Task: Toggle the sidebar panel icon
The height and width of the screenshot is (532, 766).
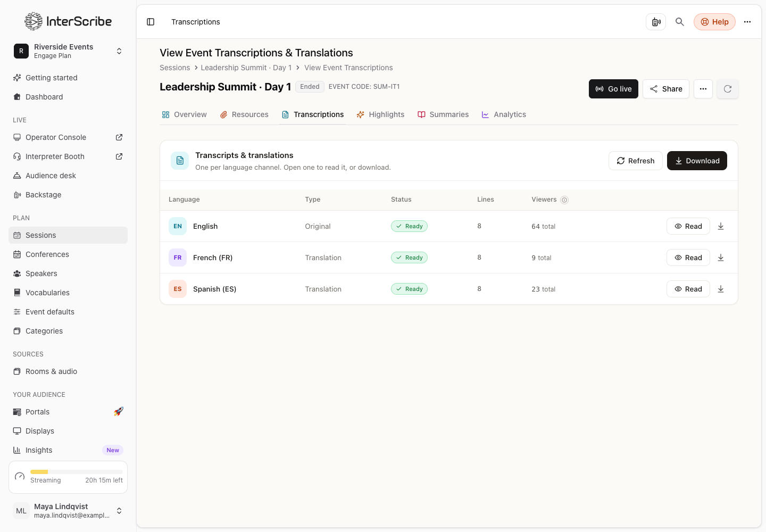Action: tap(151, 22)
